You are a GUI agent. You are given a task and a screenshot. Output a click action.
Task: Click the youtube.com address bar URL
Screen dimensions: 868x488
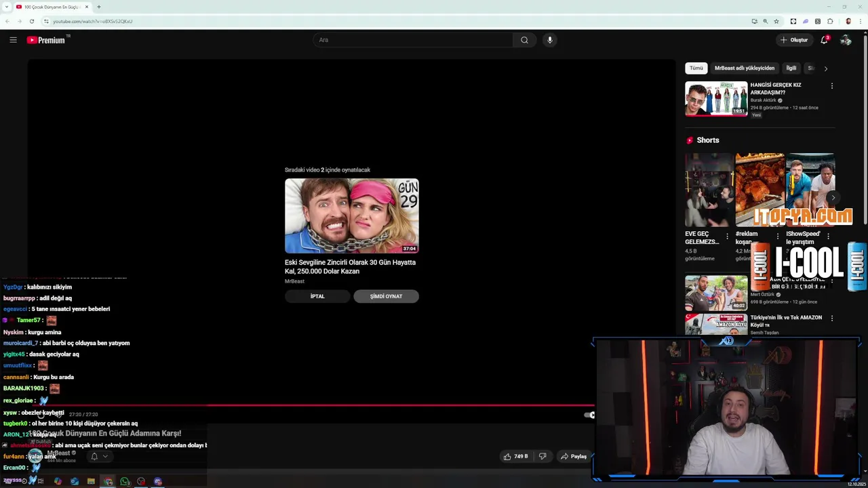92,21
